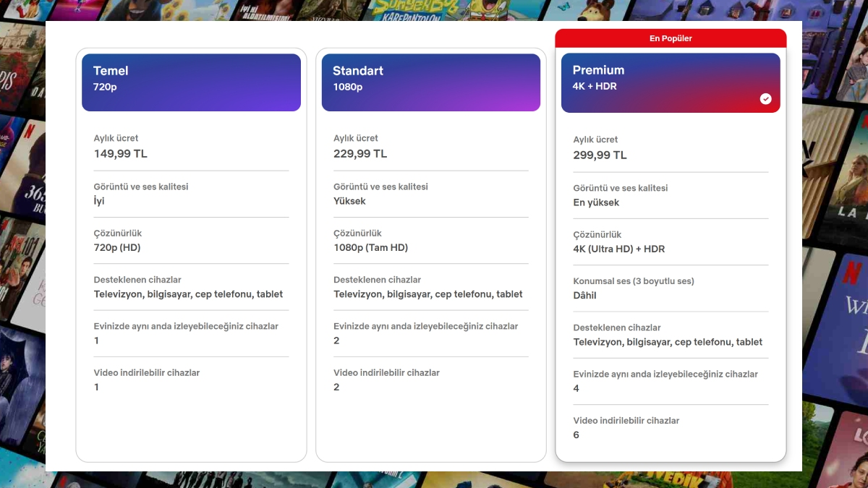
Task: Select the Temel 720p plan
Action: (191, 82)
